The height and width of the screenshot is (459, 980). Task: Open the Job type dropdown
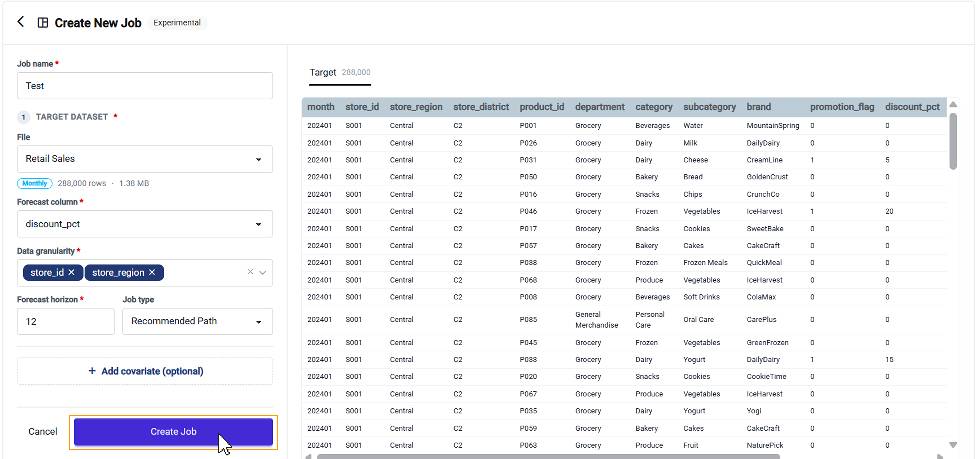(197, 321)
